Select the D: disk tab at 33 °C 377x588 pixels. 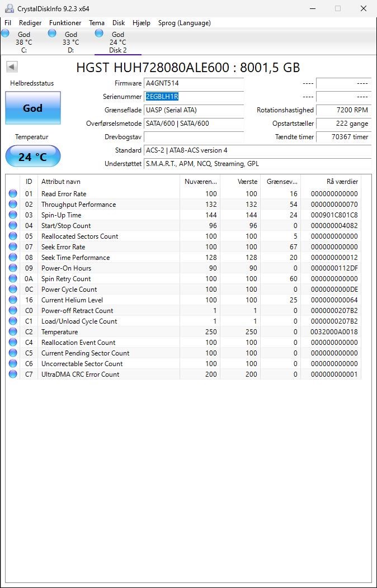70,42
